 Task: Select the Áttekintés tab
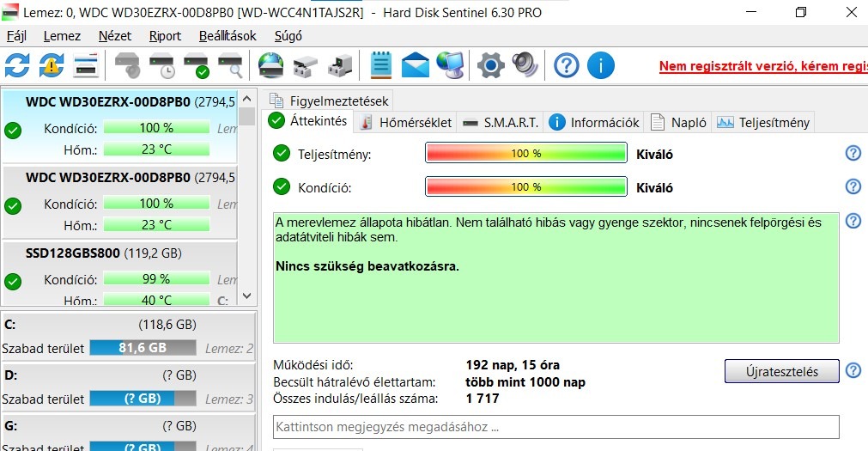pos(307,121)
